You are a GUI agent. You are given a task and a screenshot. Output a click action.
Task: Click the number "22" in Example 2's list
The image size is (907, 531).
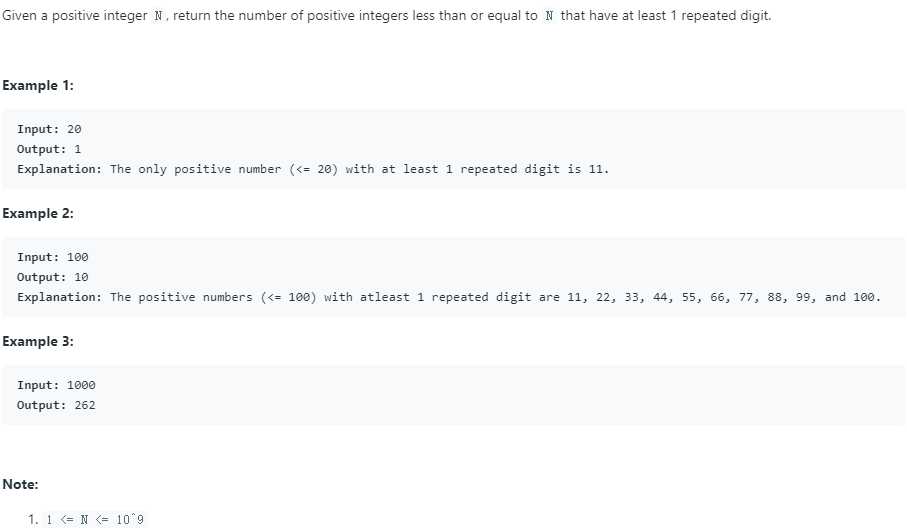tap(605, 297)
